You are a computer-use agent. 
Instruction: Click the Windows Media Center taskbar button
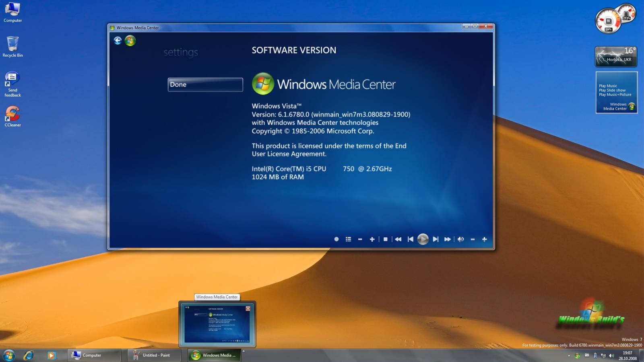214,355
